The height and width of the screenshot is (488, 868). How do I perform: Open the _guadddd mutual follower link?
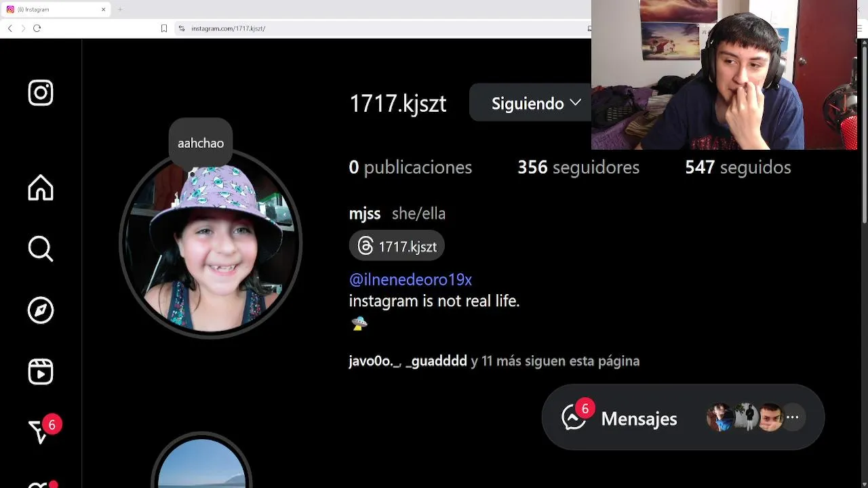436,361
